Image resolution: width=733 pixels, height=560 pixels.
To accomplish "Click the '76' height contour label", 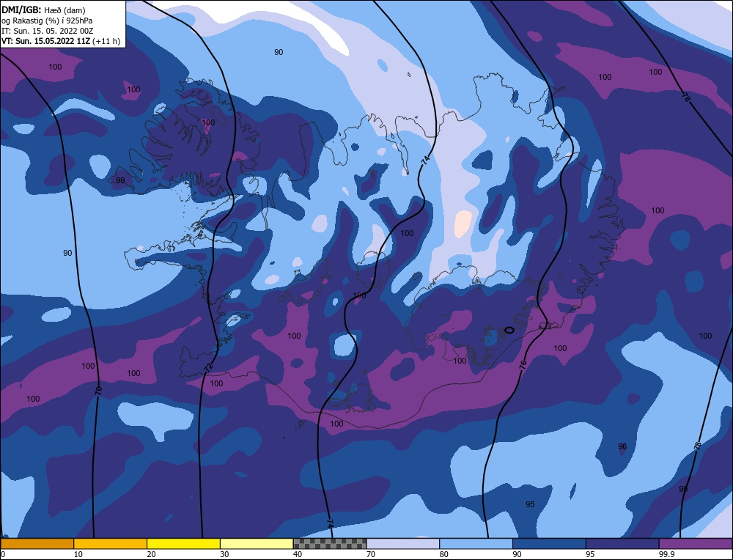I will click(523, 365).
